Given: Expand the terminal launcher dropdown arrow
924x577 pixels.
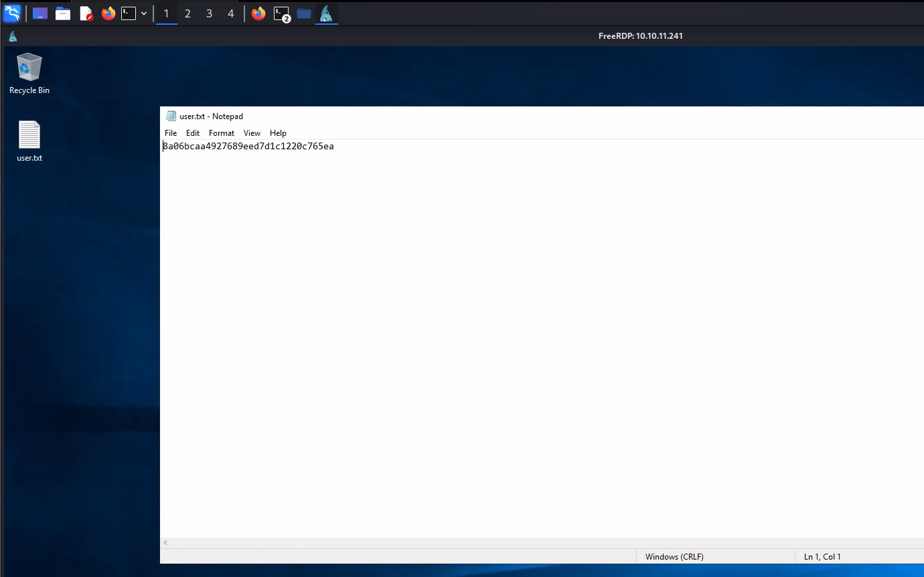Looking at the screenshot, I should (144, 13).
